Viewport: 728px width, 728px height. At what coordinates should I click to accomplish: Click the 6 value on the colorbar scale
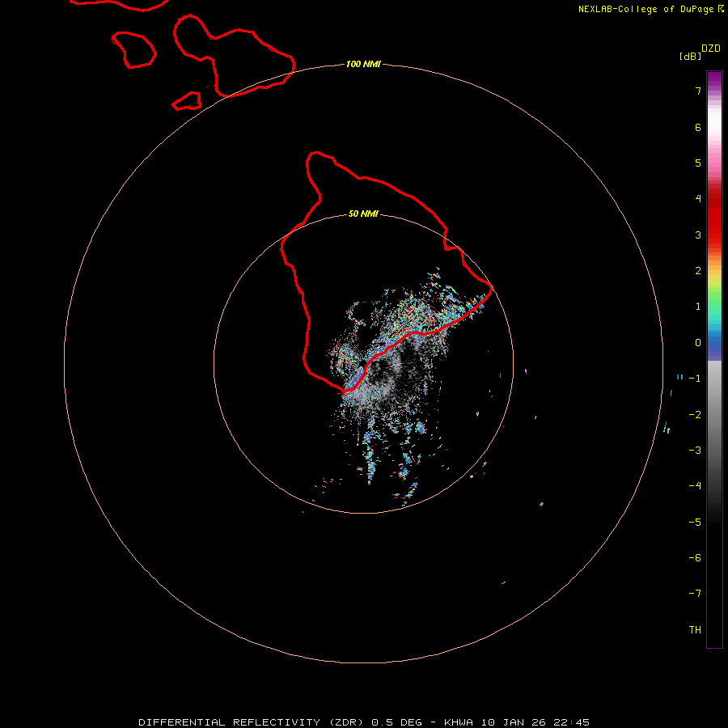tap(698, 127)
